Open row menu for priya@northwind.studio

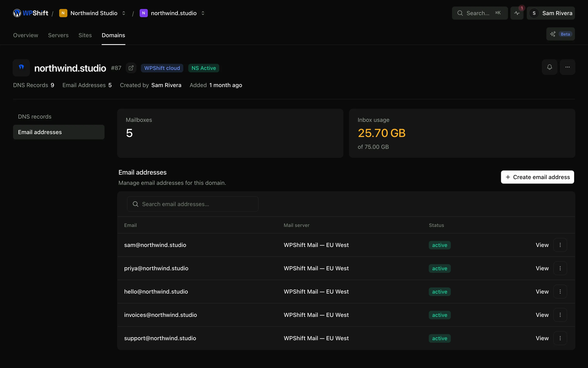point(560,268)
